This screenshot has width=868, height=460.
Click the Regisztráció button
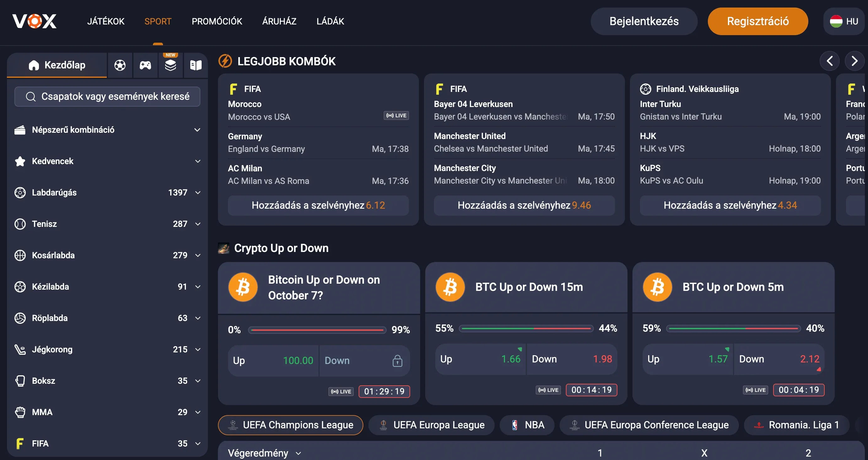[758, 21]
